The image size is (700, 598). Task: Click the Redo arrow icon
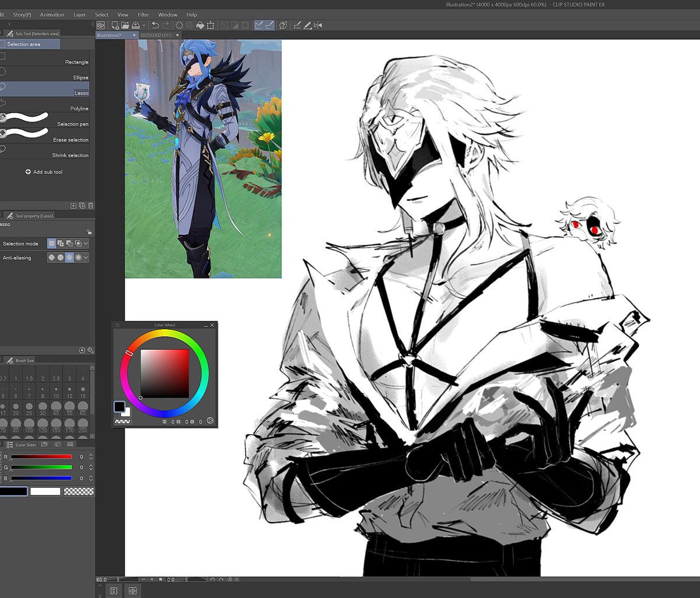pos(166,25)
